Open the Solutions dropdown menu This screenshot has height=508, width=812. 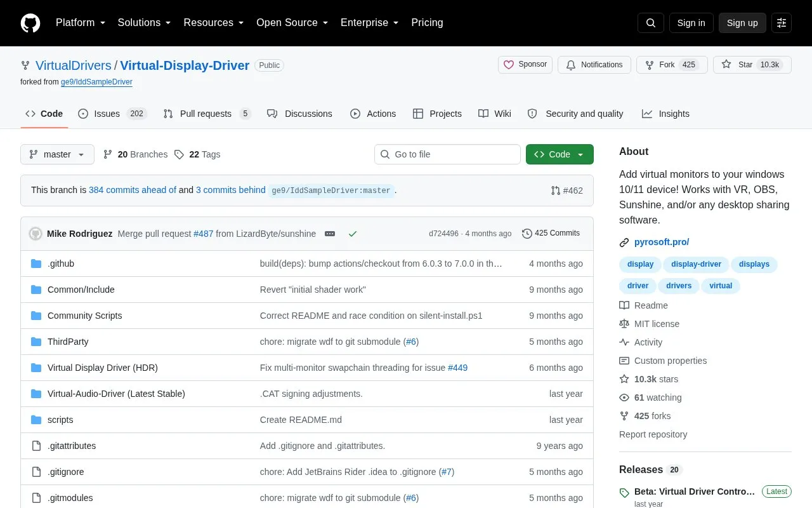pyautogui.click(x=144, y=23)
